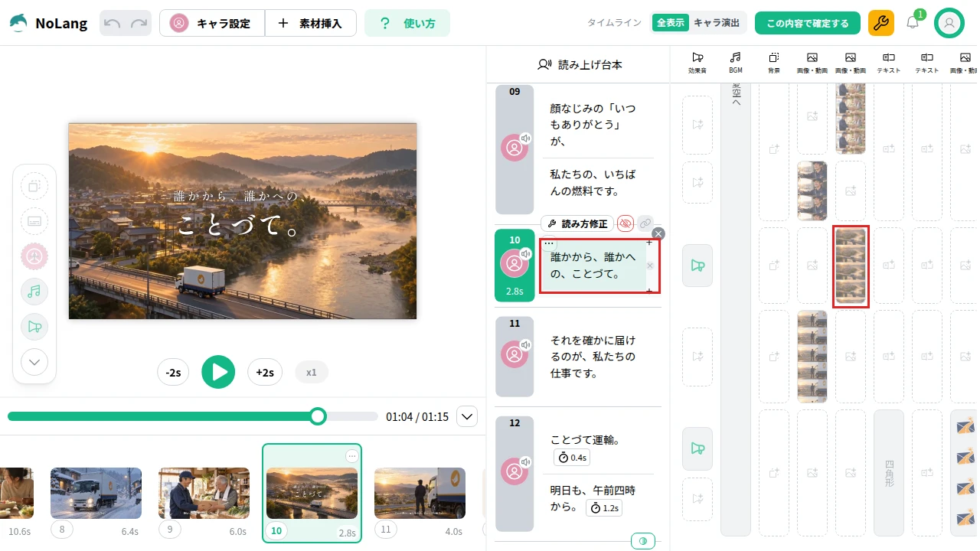Select the BGM music note in left sidebar
980x551 pixels.
(34, 292)
